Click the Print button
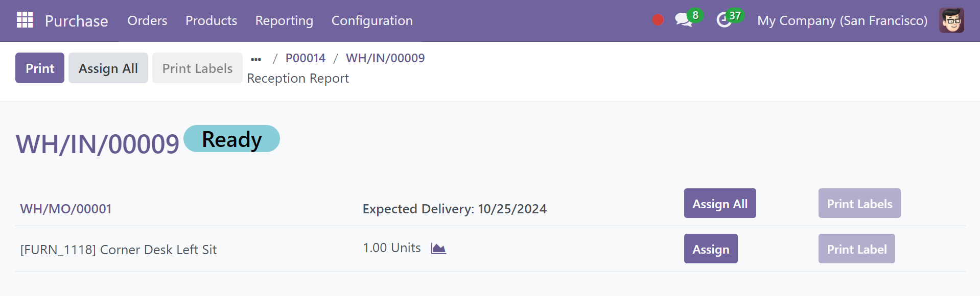Image resolution: width=980 pixels, height=296 pixels. click(40, 68)
